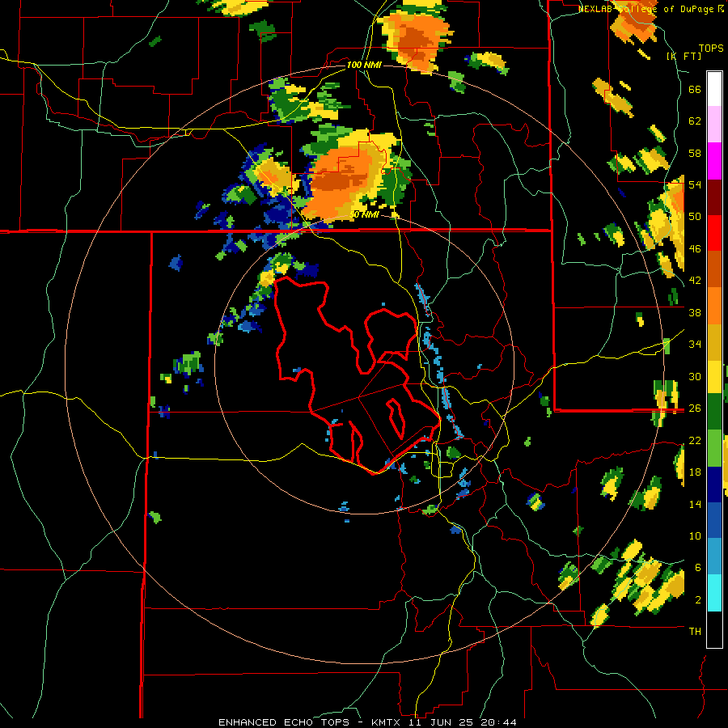Click the "34" legend value
The height and width of the screenshot is (728, 728).
point(695,345)
